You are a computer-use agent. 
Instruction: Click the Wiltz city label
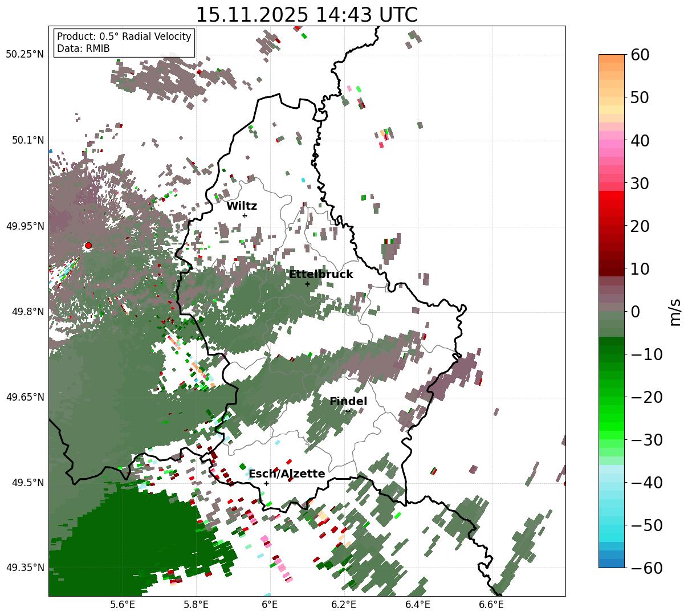tap(242, 206)
